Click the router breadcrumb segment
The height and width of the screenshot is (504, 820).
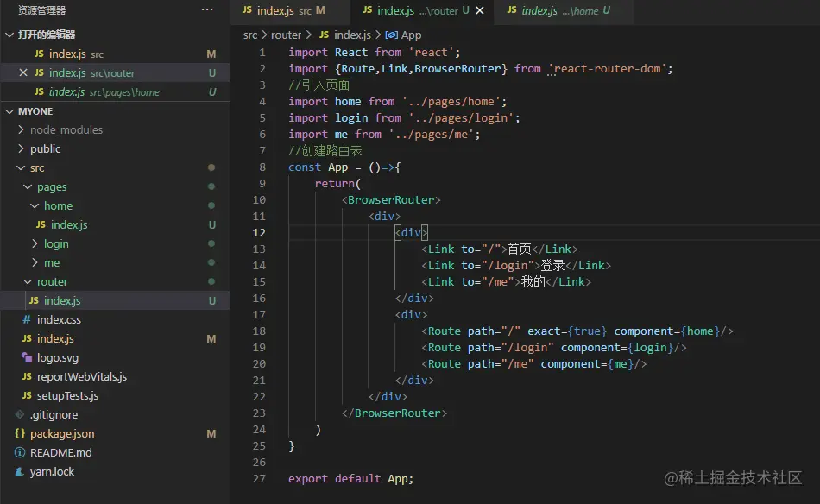tap(286, 35)
